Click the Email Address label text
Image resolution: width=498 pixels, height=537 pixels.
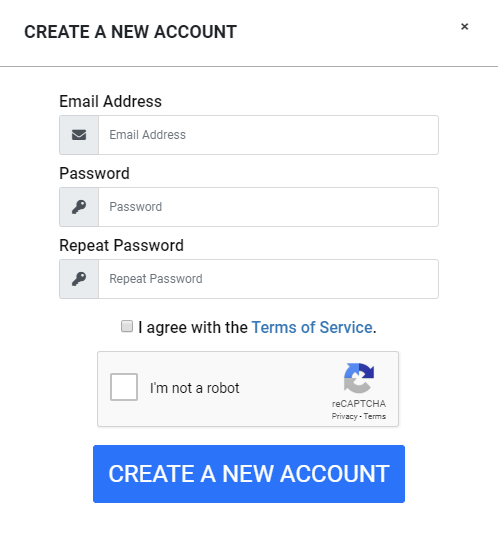pos(110,101)
